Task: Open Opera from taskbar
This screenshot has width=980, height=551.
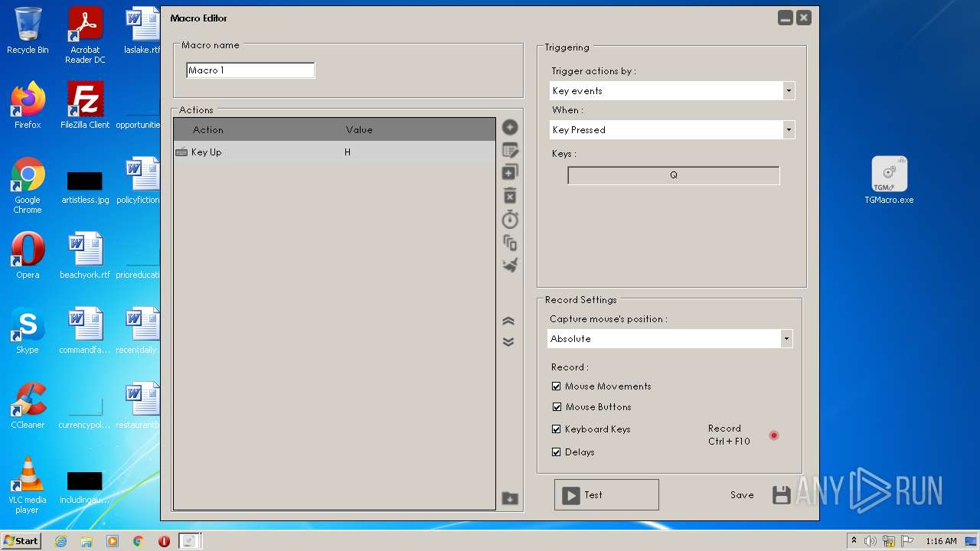Action: (x=164, y=541)
